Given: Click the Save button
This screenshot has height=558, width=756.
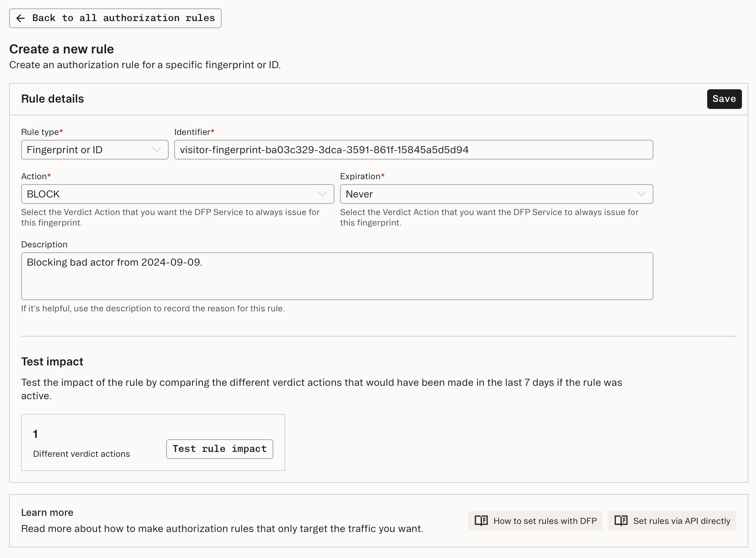Looking at the screenshot, I should coord(724,99).
